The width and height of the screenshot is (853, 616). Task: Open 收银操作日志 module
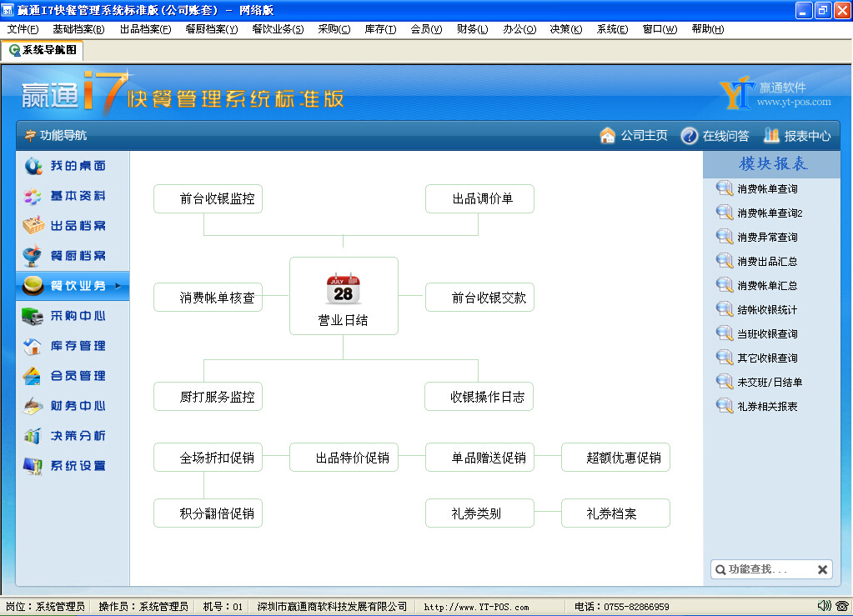coord(479,397)
